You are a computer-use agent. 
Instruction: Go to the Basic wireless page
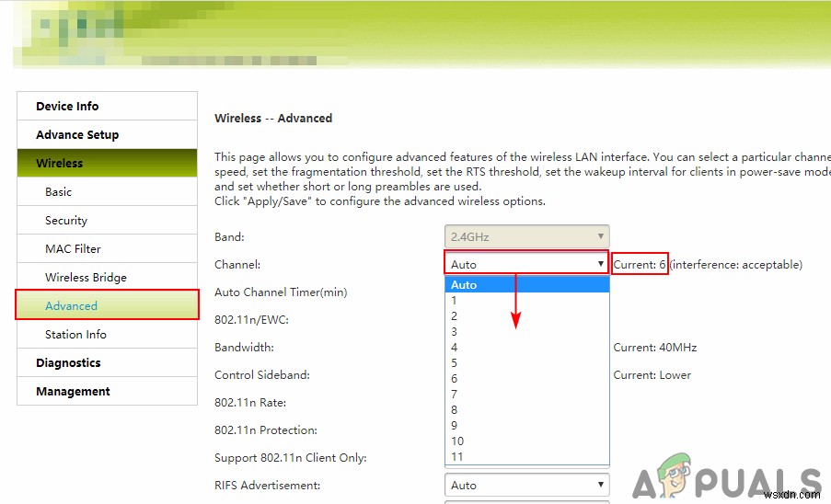(x=107, y=191)
